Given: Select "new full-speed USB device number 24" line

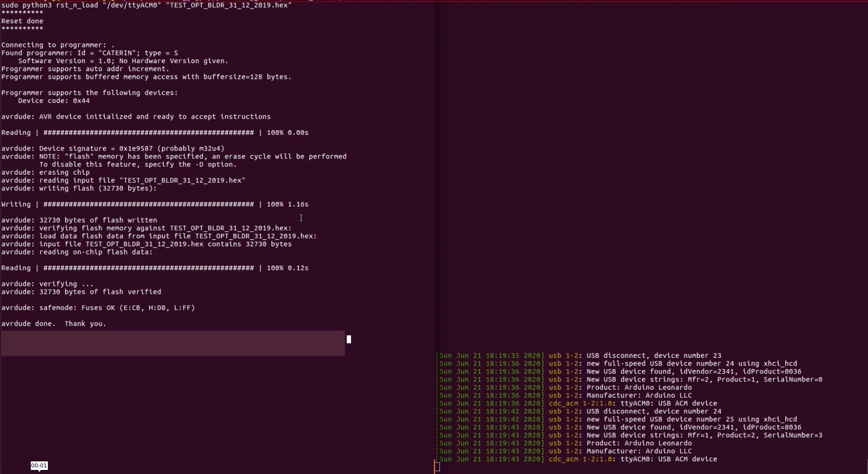Looking at the screenshot, I should [x=616, y=363].
